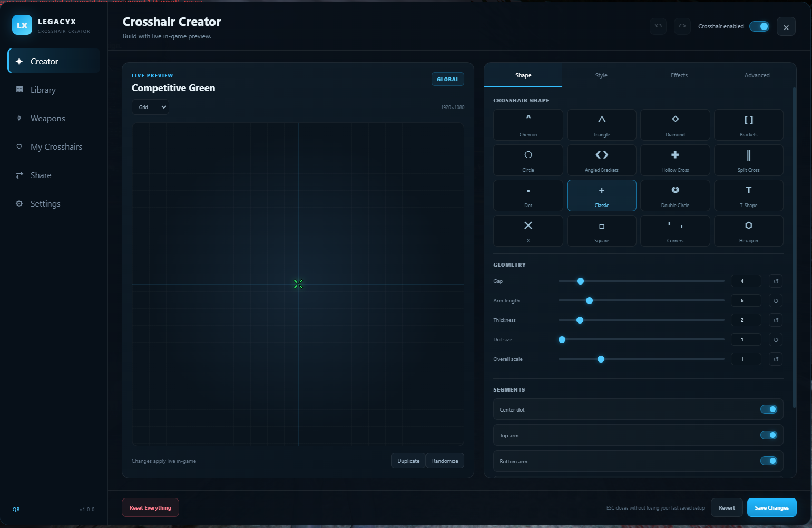Click the redo arrow icon

682,26
